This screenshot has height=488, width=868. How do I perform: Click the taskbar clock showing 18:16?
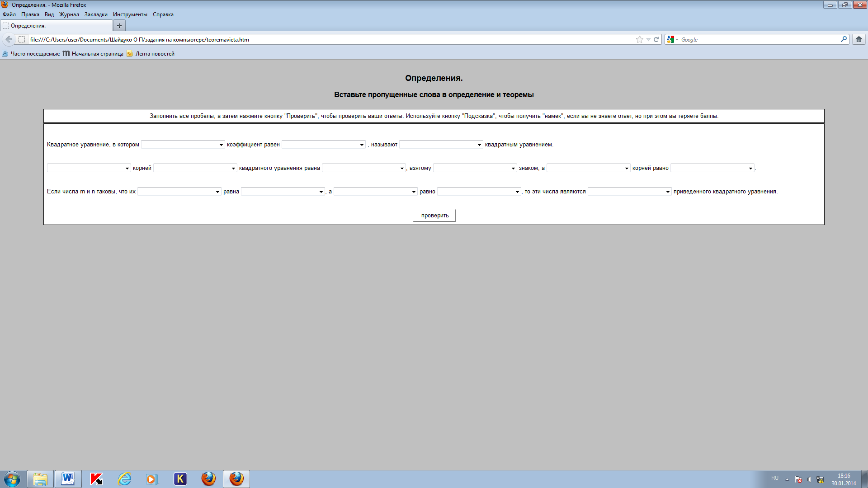click(x=844, y=479)
